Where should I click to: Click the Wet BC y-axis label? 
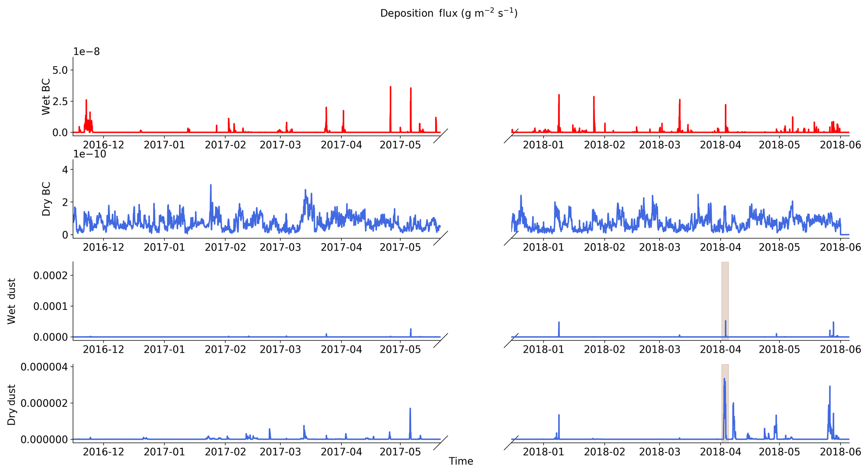tap(46, 97)
